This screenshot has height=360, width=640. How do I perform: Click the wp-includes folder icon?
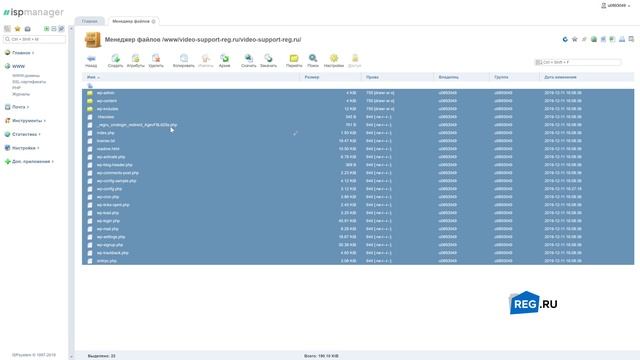[x=90, y=109]
